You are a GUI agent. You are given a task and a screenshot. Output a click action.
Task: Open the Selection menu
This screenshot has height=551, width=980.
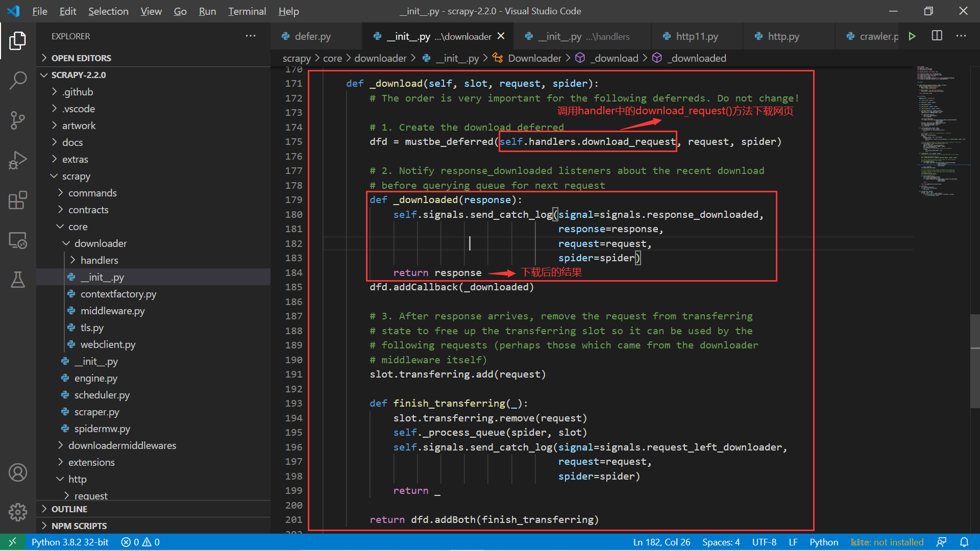(108, 11)
